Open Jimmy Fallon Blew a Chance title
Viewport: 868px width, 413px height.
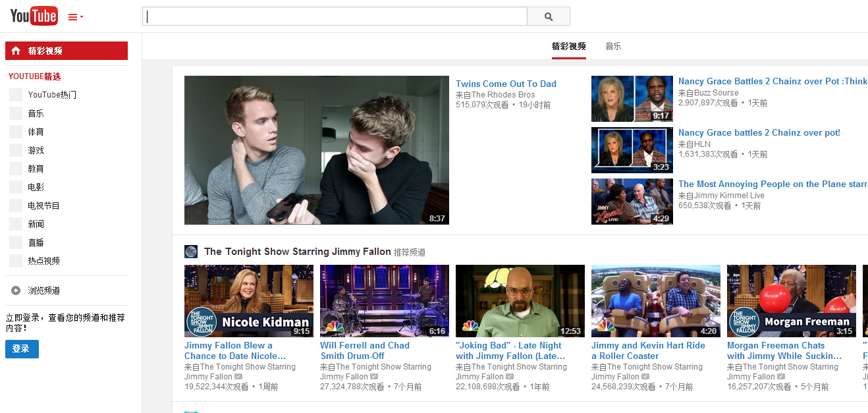click(235, 350)
